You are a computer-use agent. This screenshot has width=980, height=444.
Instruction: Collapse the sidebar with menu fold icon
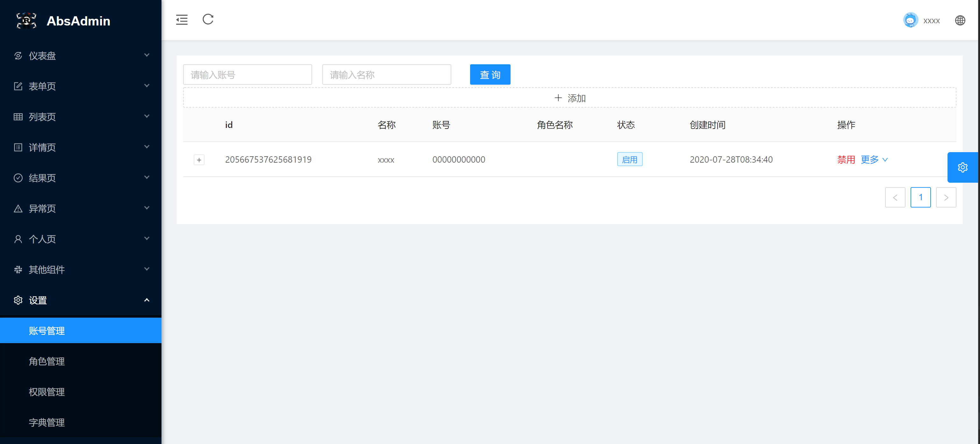pyautogui.click(x=182, y=20)
